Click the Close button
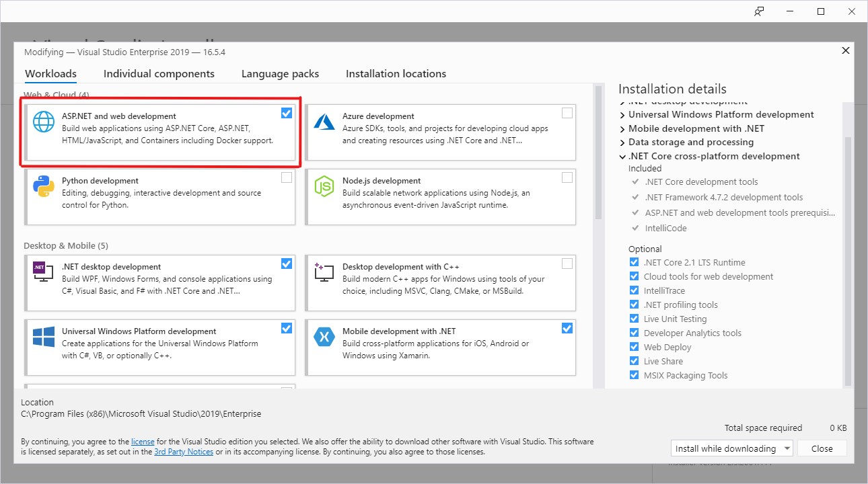The height and width of the screenshot is (484, 868). click(x=822, y=448)
